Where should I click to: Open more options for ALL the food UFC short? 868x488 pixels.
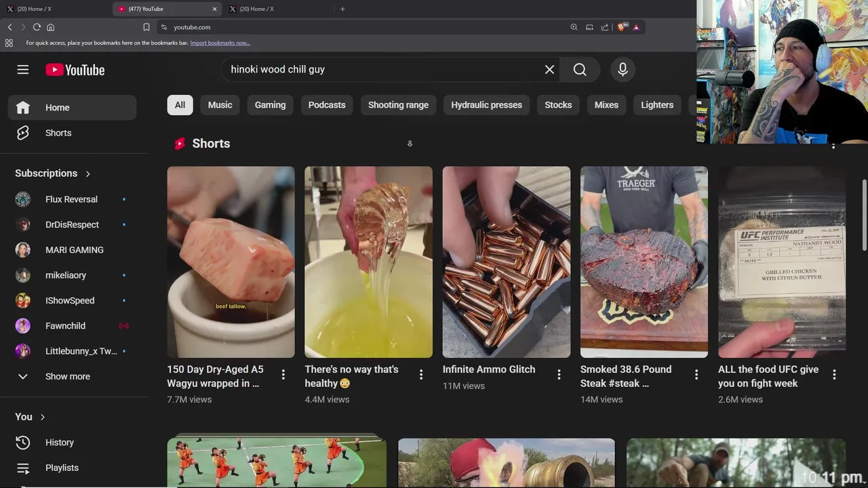(834, 374)
